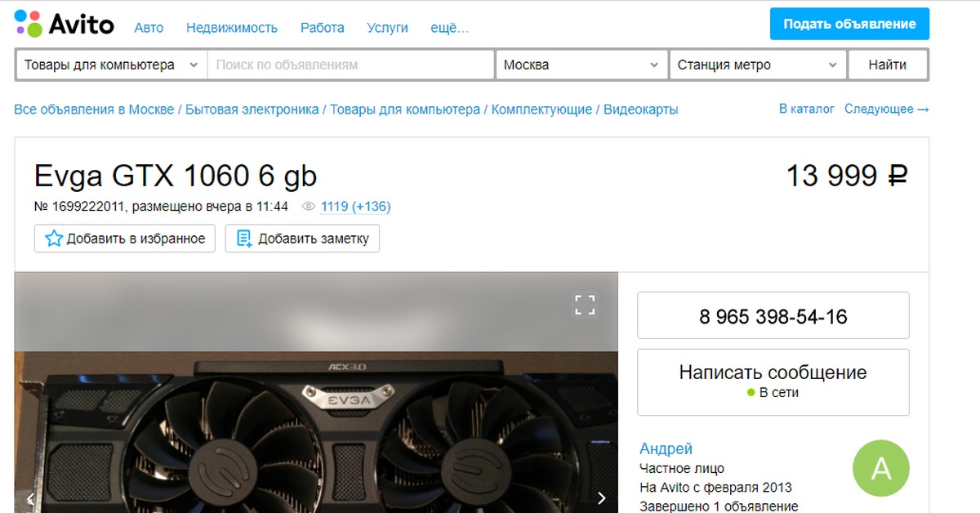The height and width of the screenshot is (513, 980).
Task: Click Добавить в избранное button
Action: tap(125, 239)
